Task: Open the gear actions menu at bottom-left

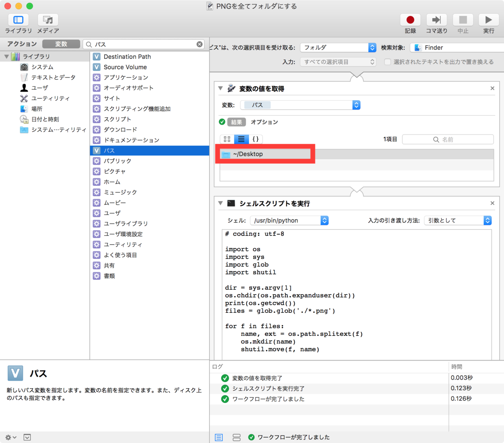Action: [10, 437]
